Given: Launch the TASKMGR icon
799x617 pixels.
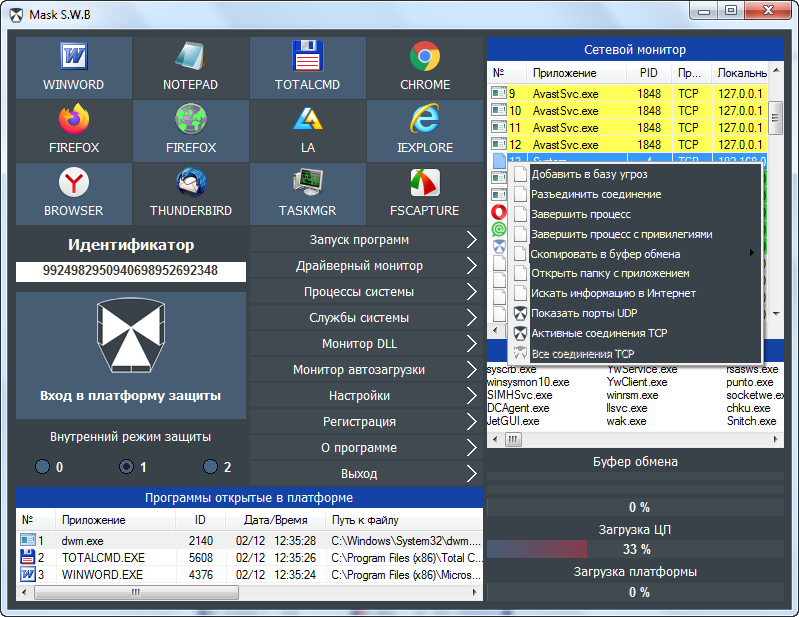Looking at the screenshot, I should 307,193.
